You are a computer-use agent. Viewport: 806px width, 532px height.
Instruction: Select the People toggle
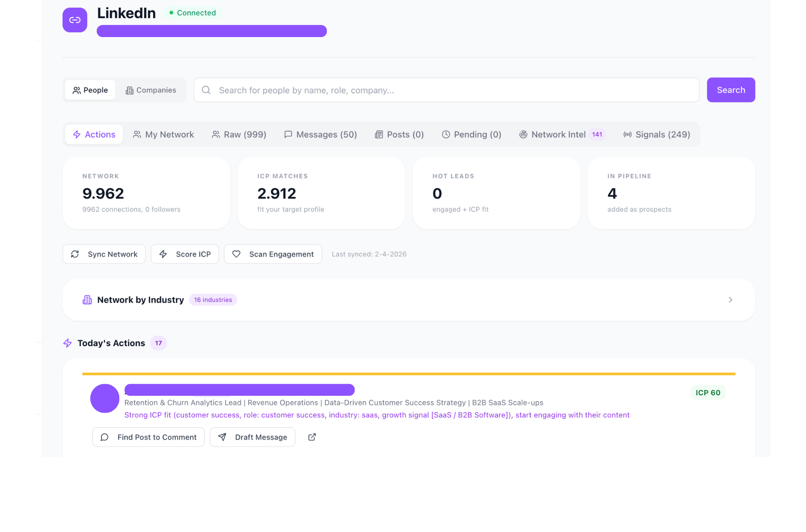[90, 90]
